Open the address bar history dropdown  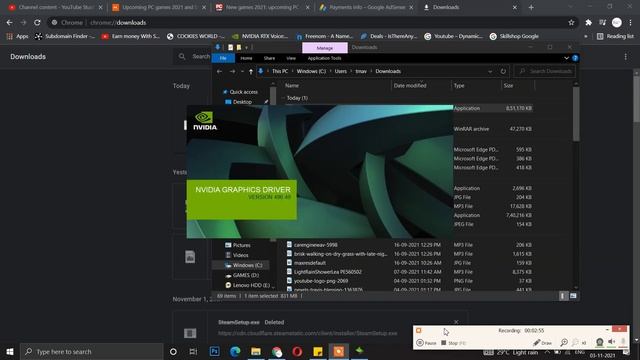coord(490,71)
